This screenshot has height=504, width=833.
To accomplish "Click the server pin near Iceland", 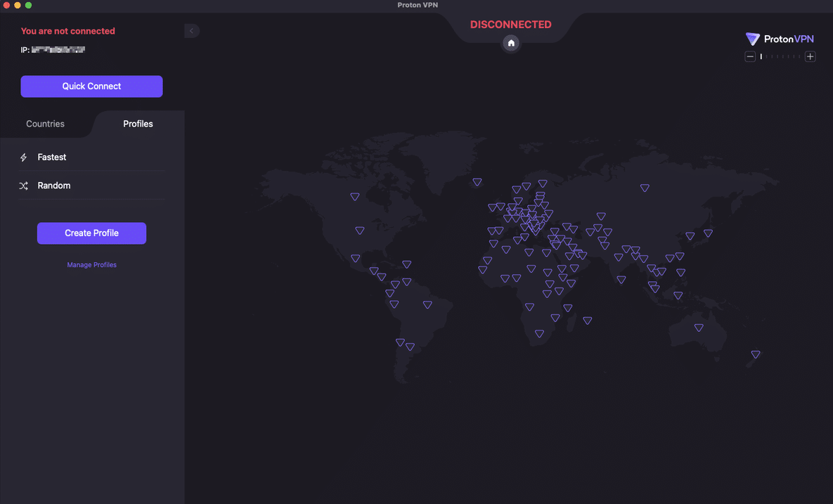I will click(477, 181).
